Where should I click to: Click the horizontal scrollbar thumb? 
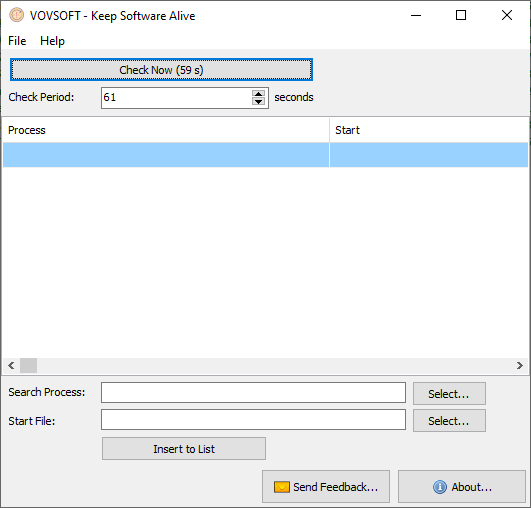pyautogui.click(x=28, y=365)
